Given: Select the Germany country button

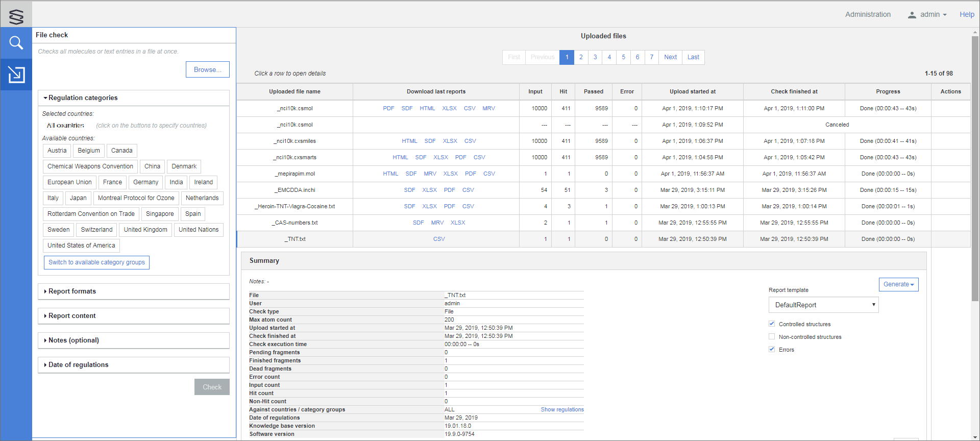Looking at the screenshot, I should (145, 182).
